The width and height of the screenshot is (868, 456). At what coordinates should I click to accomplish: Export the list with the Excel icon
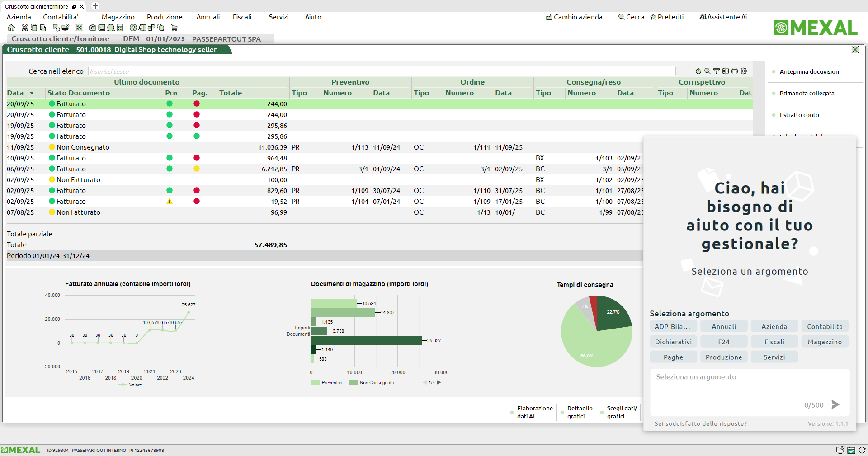[x=726, y=71]
